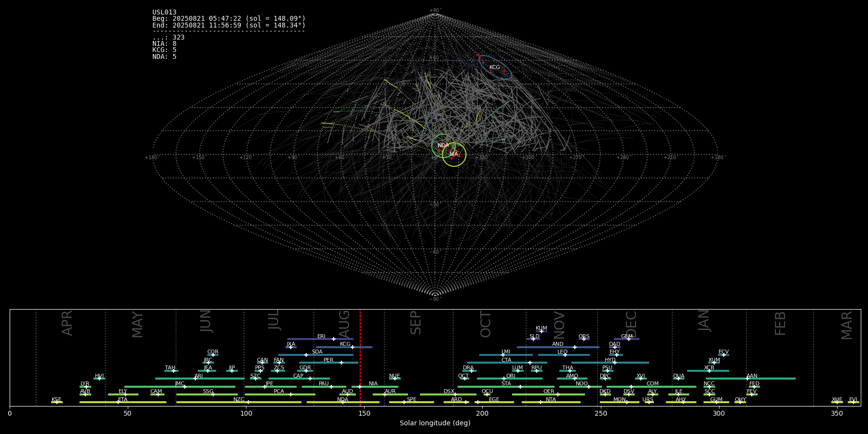Click the COM shower label in timeline

click(652, 384)
